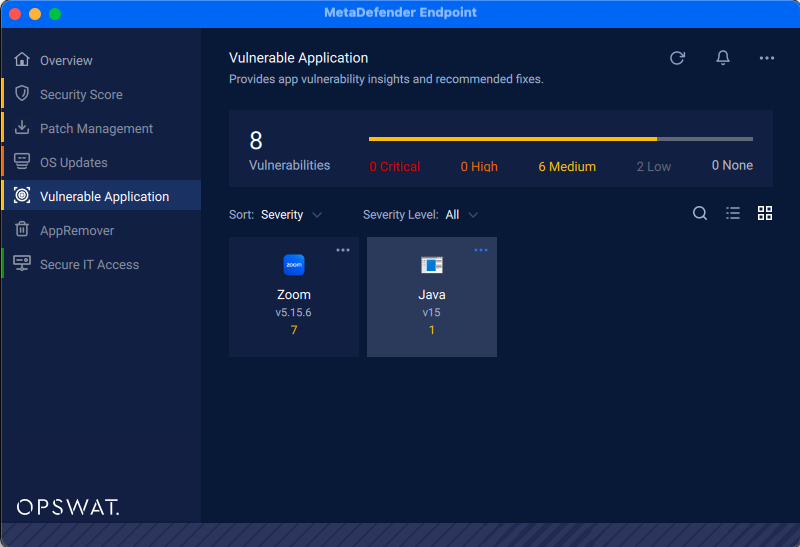
Task: Click the 0 High severity label
Action: pyautogui.click(x=479, y=166)
